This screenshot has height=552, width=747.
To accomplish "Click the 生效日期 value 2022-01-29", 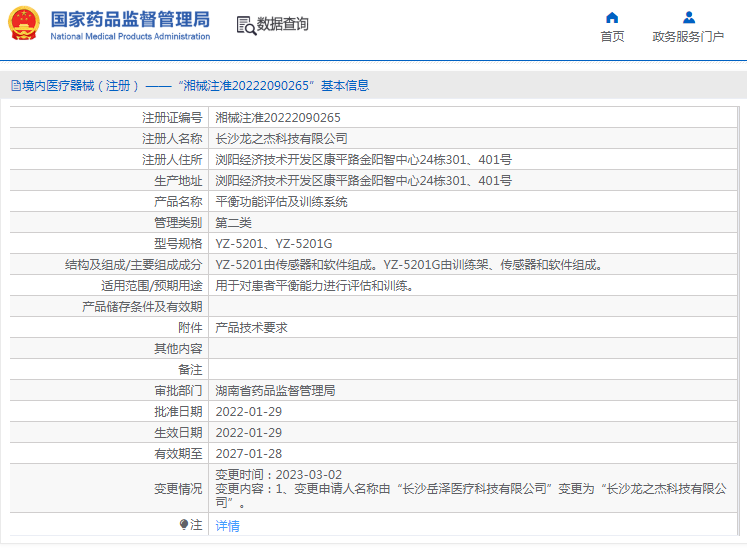I will pos(249,432).
